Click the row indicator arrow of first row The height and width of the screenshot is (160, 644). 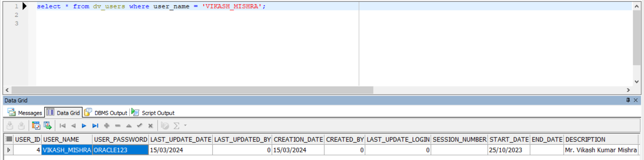9,150
